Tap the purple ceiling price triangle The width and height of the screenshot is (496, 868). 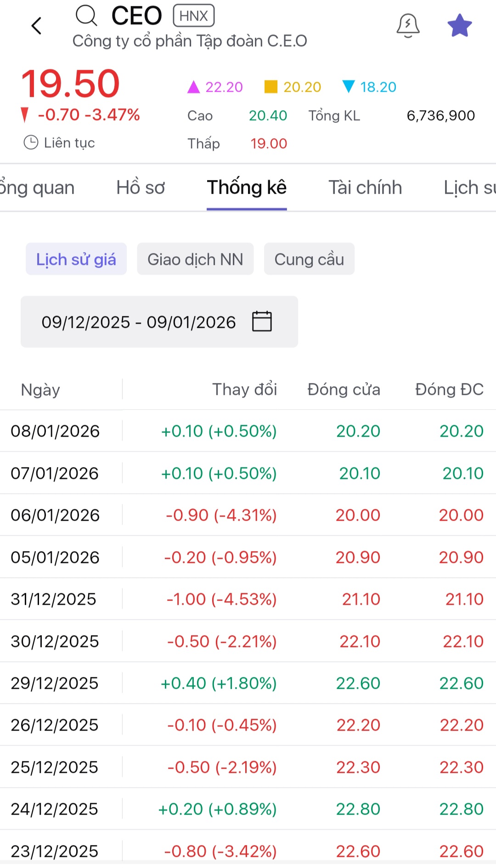194,87
